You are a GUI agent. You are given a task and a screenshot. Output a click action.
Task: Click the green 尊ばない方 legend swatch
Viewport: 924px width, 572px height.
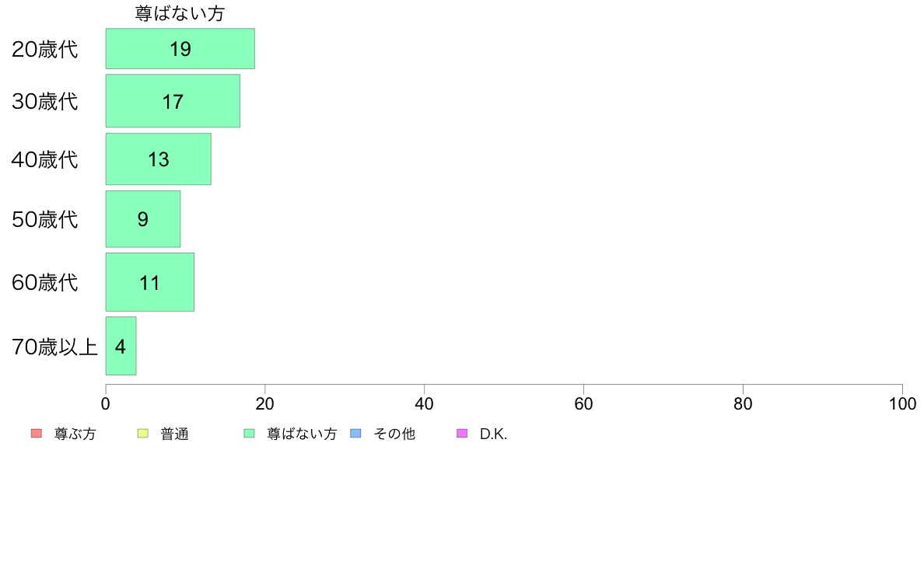[x=249, y=434]
